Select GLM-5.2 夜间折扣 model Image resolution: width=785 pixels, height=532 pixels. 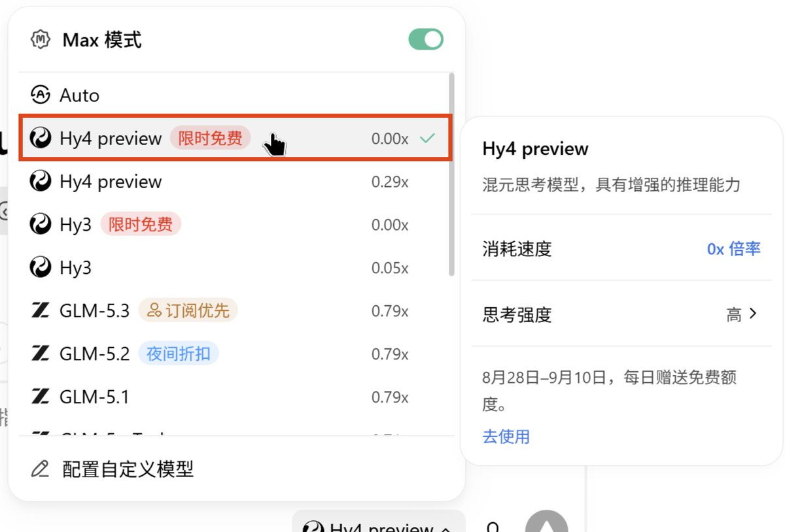click(x=234, y=354)
